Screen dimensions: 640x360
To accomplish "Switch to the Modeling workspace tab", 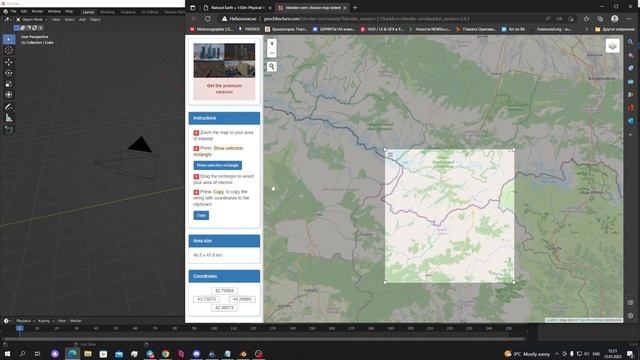I will click(107, 12).
